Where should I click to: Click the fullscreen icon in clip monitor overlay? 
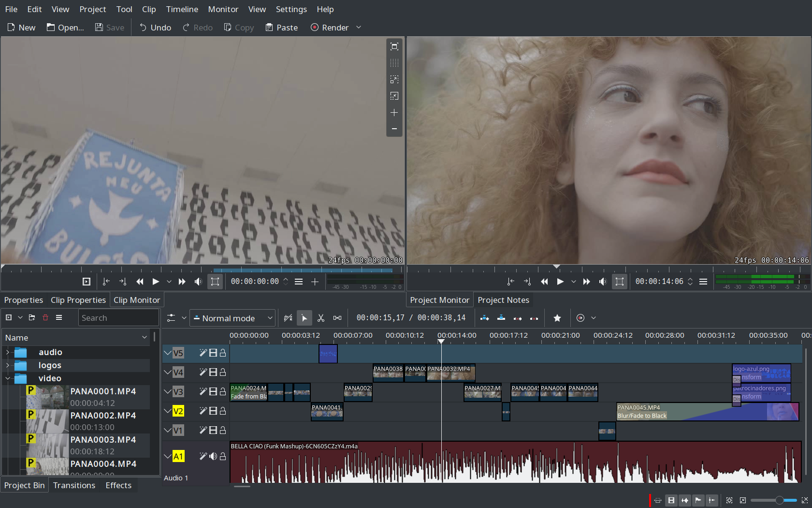pos(394,46)
